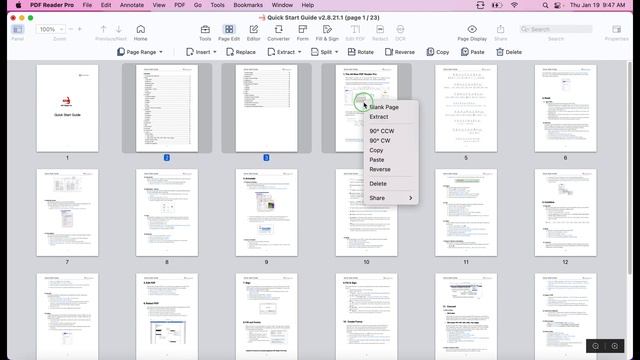Click the Spotlight search icon

pyautogui.click(x=545, y=5)
